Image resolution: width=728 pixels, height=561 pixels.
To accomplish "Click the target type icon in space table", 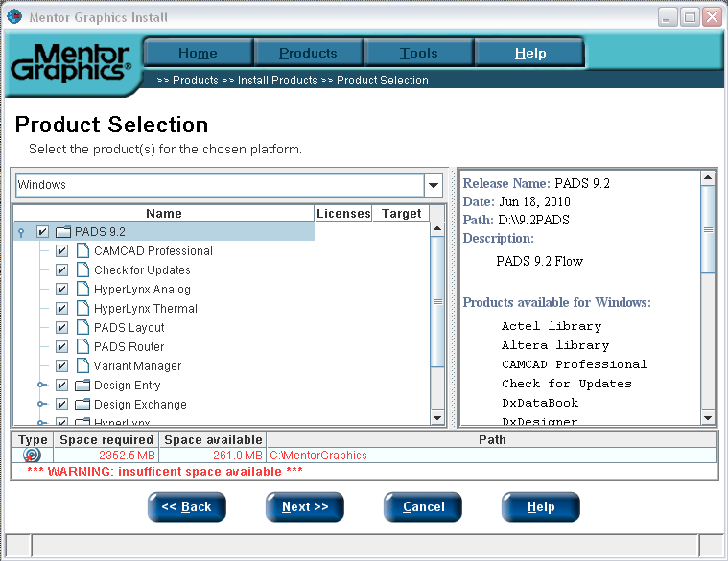I will point(32,456).
